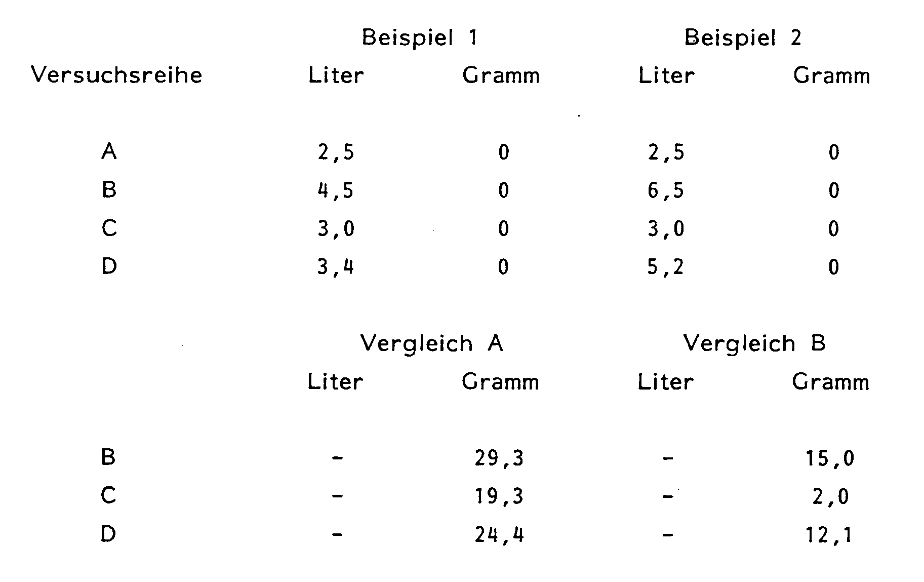Viewport: 924px width, 582px height.
Task: Click the value 19,3 in the table
Action: [499, 496]
